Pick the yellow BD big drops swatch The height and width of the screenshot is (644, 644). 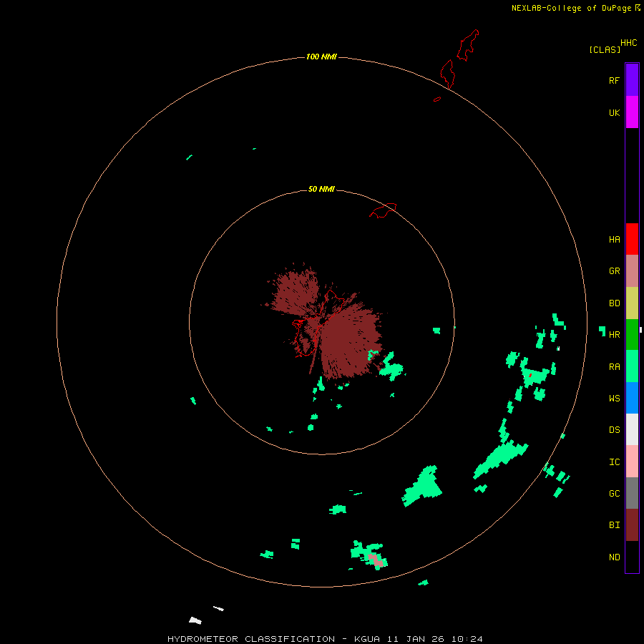tap(632, 303)
